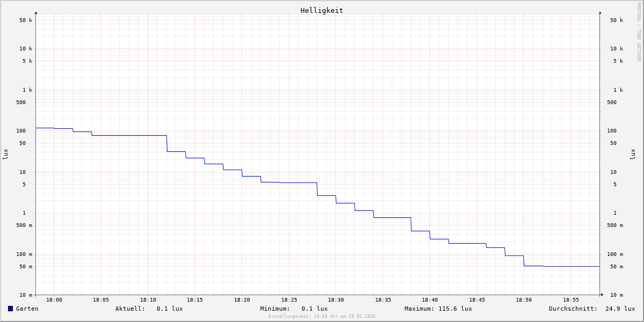
Task: Click the 18:10 time axis label
Action: (148, 300)
